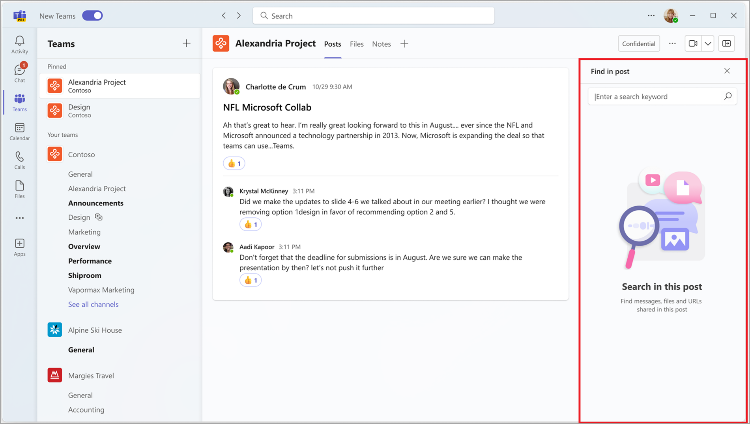Screen dimensions: 750x424
Task: Toggle thumbs-up reaction on Charlette's post
Action: 234,164
